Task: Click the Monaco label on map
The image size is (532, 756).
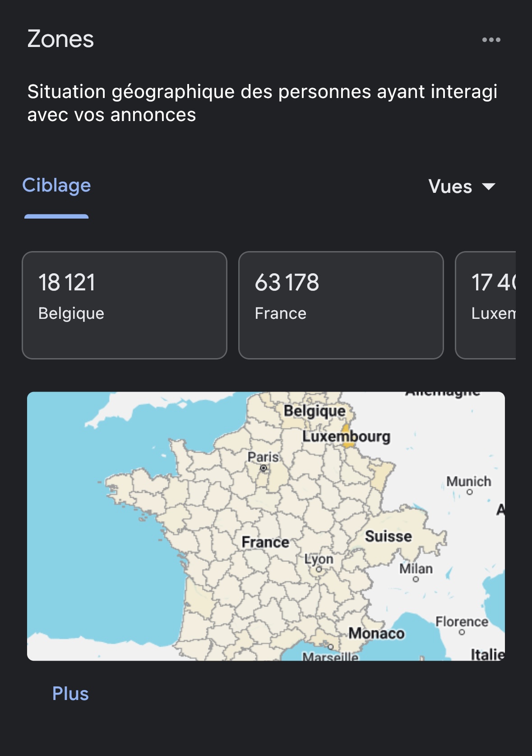Action: pos(376,633)
